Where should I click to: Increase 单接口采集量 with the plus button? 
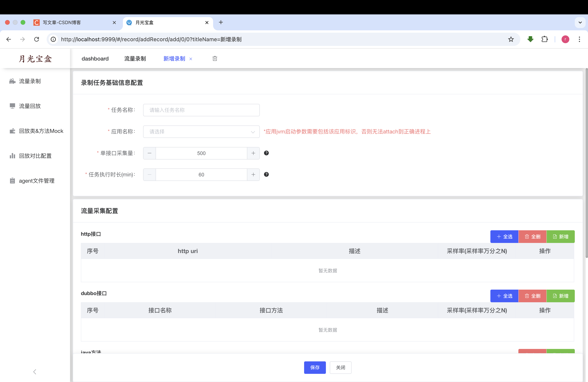[x=253, y=153]
